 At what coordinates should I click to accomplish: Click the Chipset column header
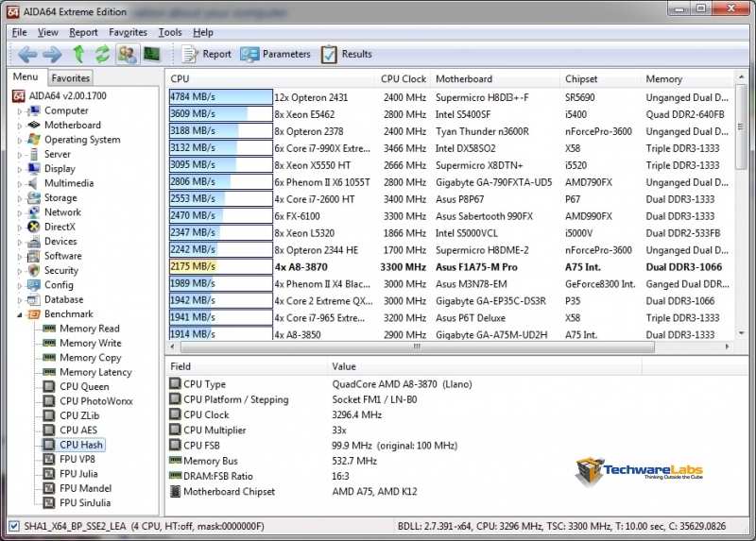(581, 78)
